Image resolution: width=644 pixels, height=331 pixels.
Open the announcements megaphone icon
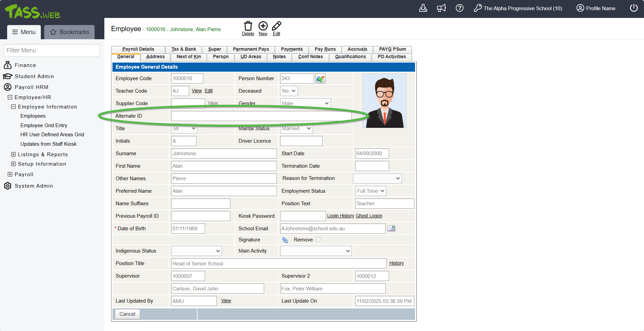click(x=441, y=8)
